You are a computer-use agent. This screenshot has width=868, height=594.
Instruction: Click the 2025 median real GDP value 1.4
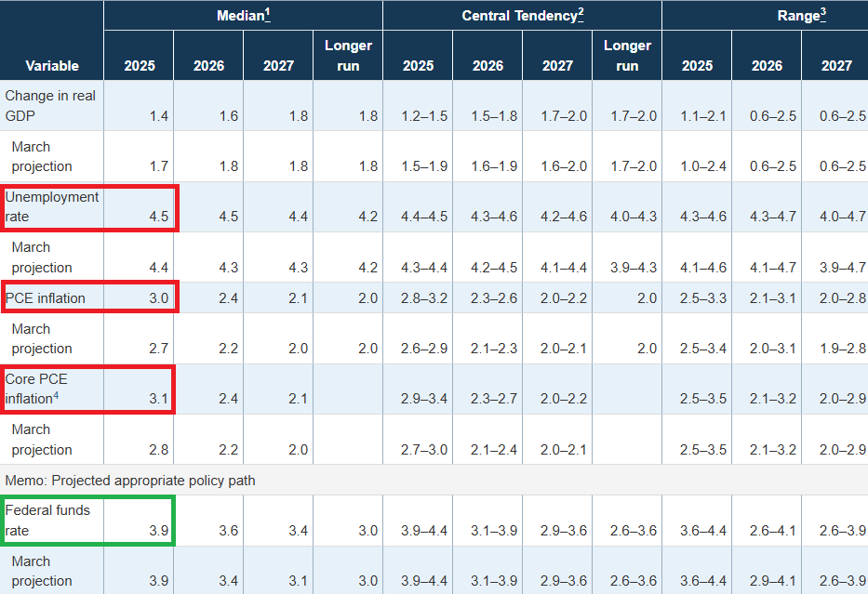158,115
